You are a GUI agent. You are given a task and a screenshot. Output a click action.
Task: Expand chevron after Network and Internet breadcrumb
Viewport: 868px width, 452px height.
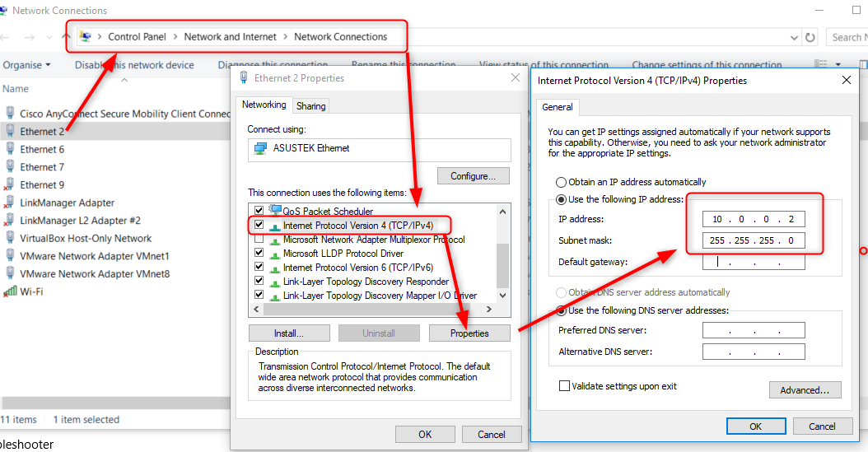(285, 36)
